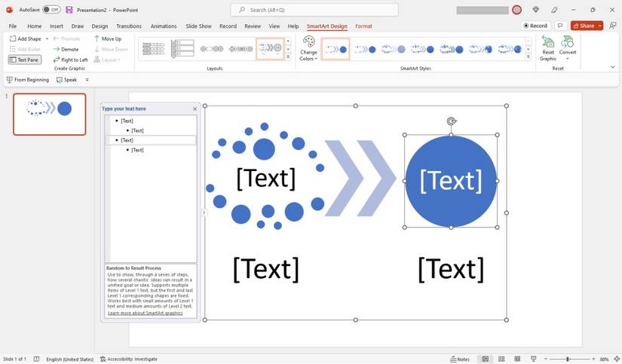Open the Share dropdown arrow
The width and height of the screenshot is (622, 364).
pyautogui.click(x=600, y=26)
